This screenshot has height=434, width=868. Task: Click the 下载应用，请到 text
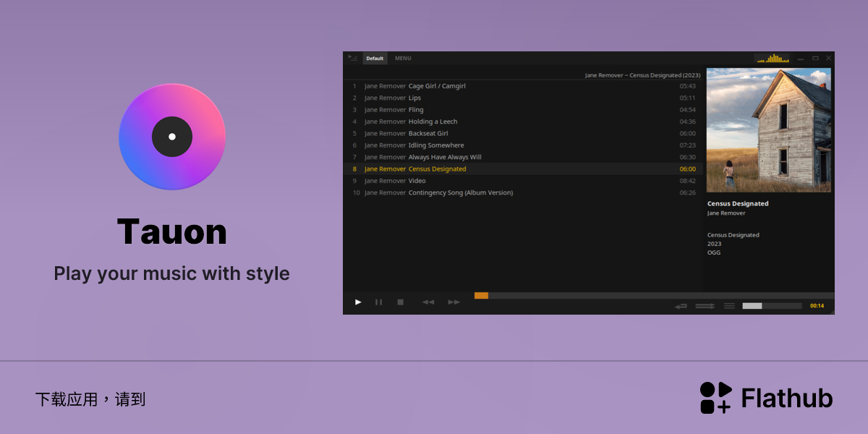[90, 399]
